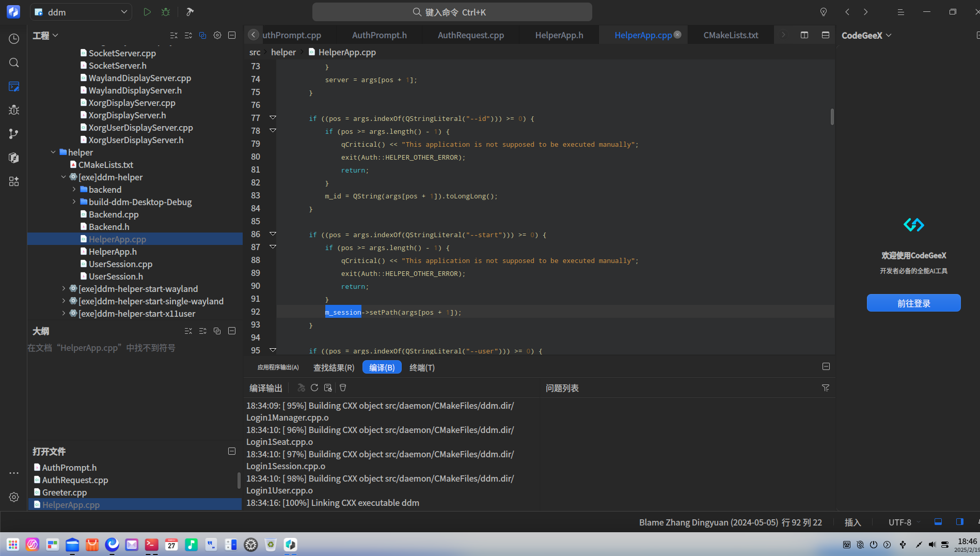
Task: Open the 查找结果(R) tab
Action: click(334, 367)
